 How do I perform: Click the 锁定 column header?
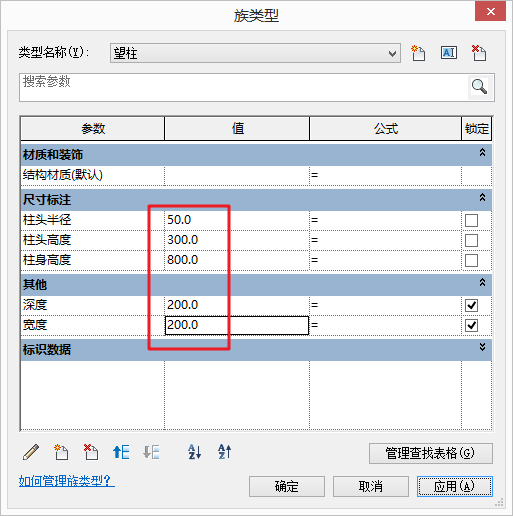click(x=477, y=128)
